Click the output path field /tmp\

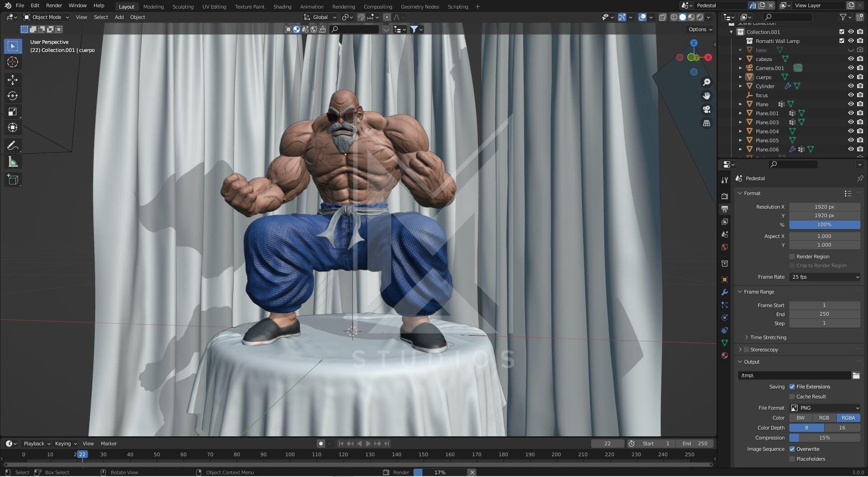[x=794, y=375]
